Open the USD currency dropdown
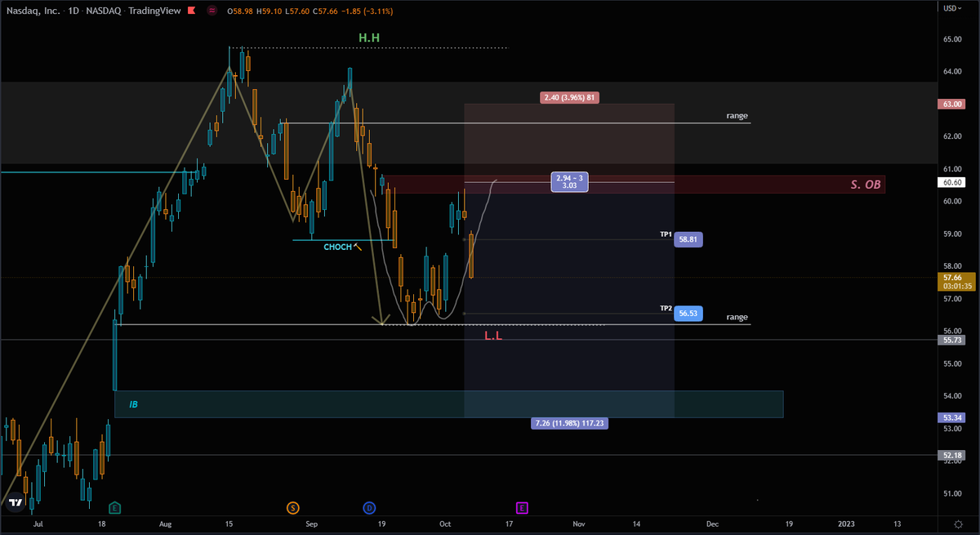The width and height of the screenshot is (980, 535). 953,8
